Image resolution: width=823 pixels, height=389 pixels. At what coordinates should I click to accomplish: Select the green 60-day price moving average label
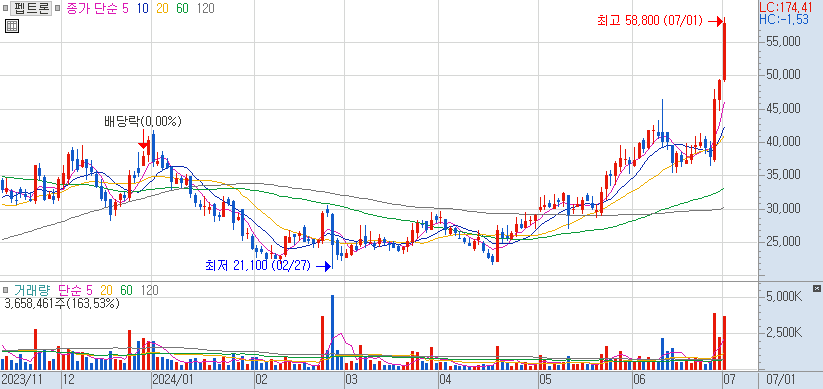pos(182,8)
